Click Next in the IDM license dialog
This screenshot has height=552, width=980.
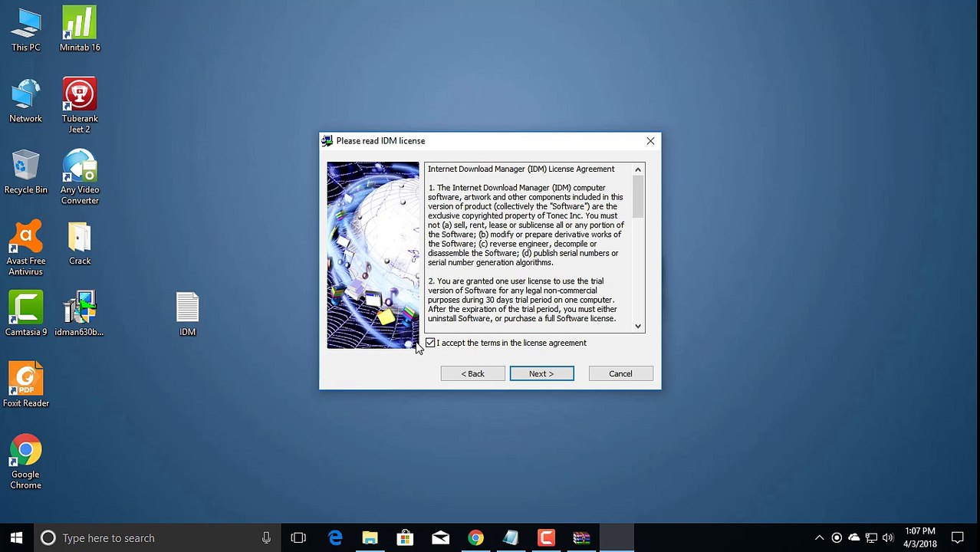click(x=541, y=373)
